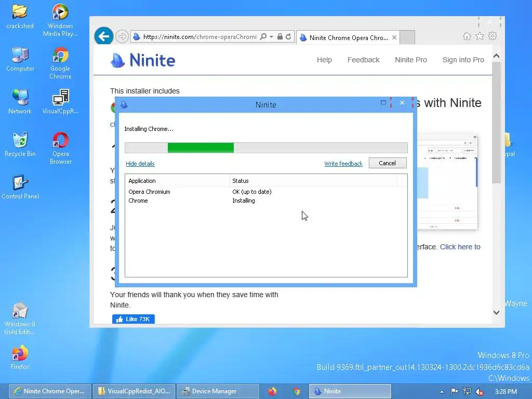
Task: Click the Ninite logo on webpage
Action: (143, 60)
